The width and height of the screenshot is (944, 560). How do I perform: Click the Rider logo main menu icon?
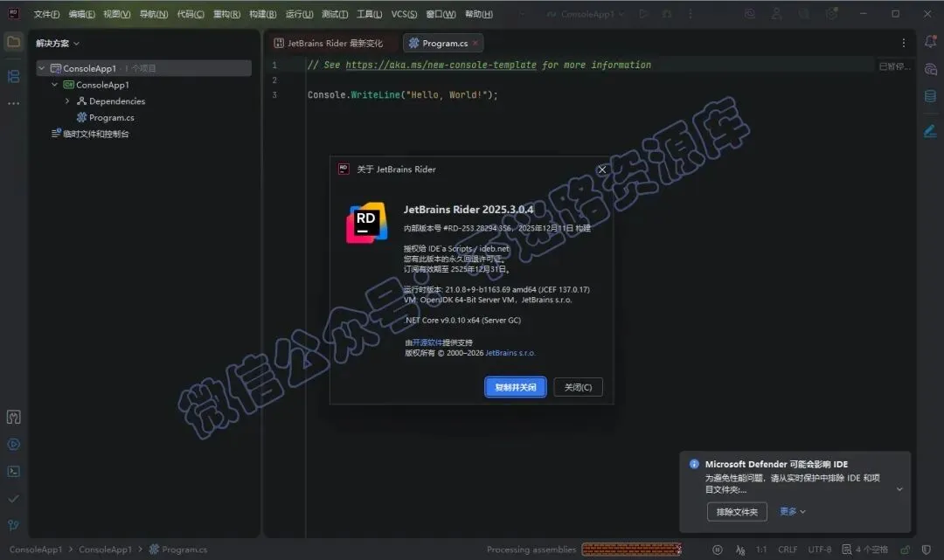click(x=13, y=14)
